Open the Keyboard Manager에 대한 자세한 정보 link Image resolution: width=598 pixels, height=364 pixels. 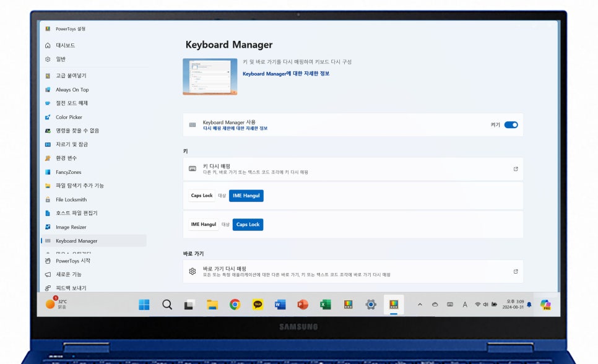coord(286,74)
